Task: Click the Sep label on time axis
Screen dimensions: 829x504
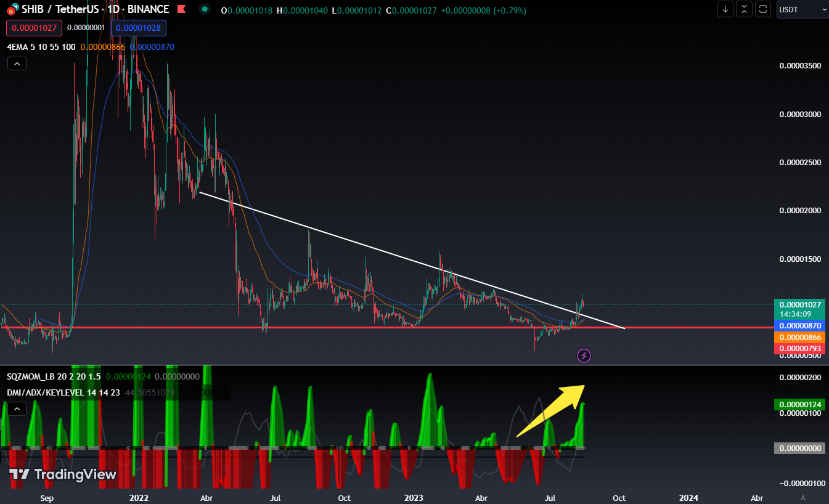Action: 46,498
